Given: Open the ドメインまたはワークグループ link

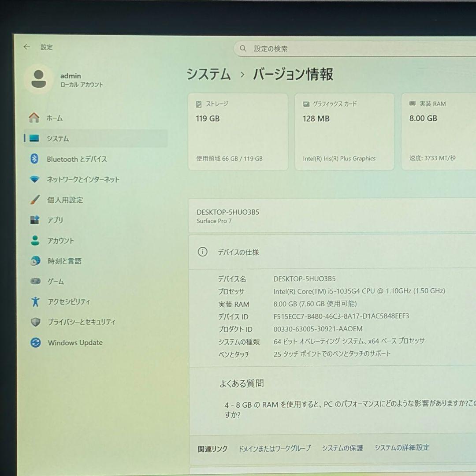Looking at the screenshot, I should tap(274, 447).
